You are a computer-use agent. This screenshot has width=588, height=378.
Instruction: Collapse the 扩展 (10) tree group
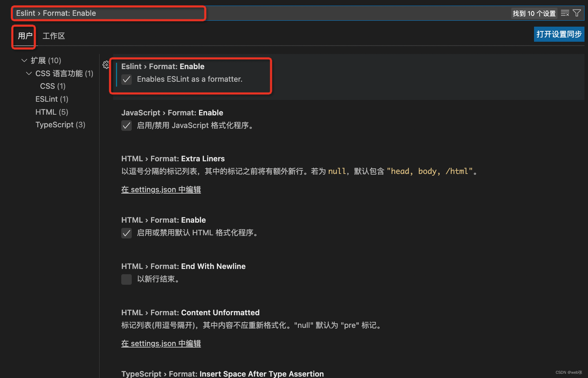(24, 61)
